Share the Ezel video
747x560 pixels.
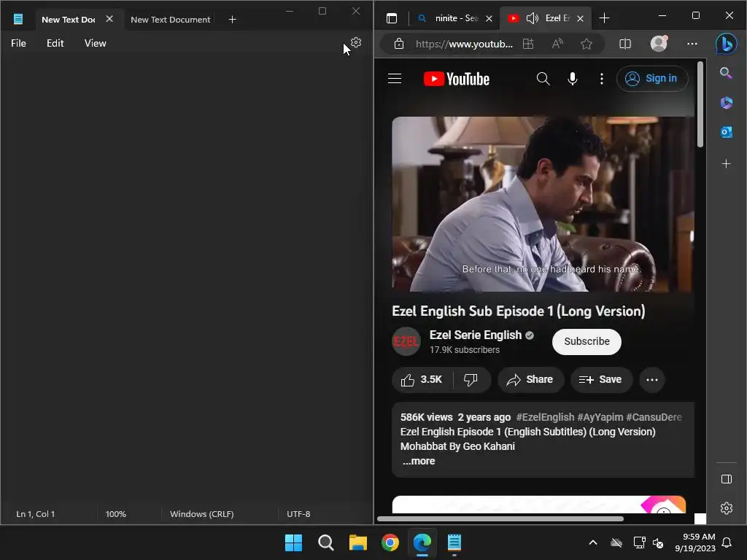click(x=530, y=379)
